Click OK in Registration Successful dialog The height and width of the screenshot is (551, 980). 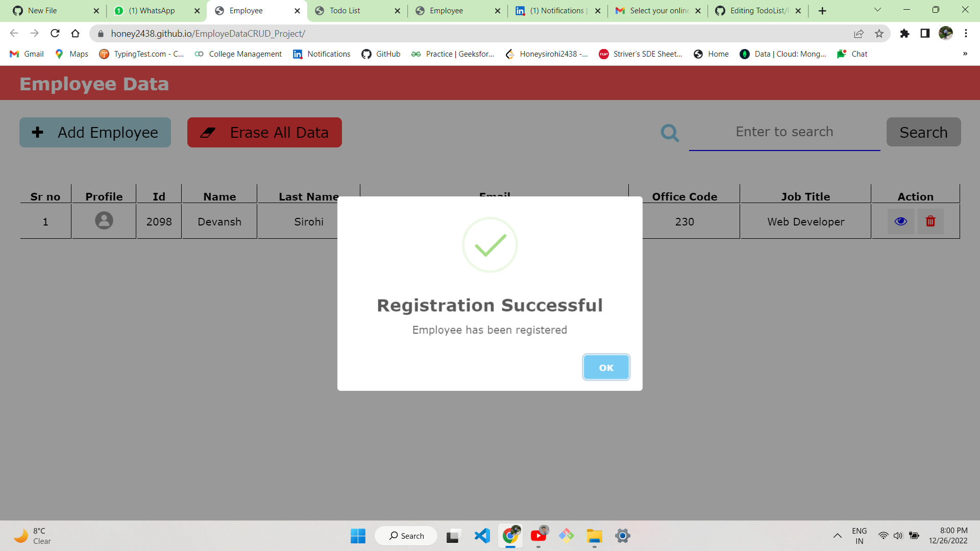coord(606,367)
